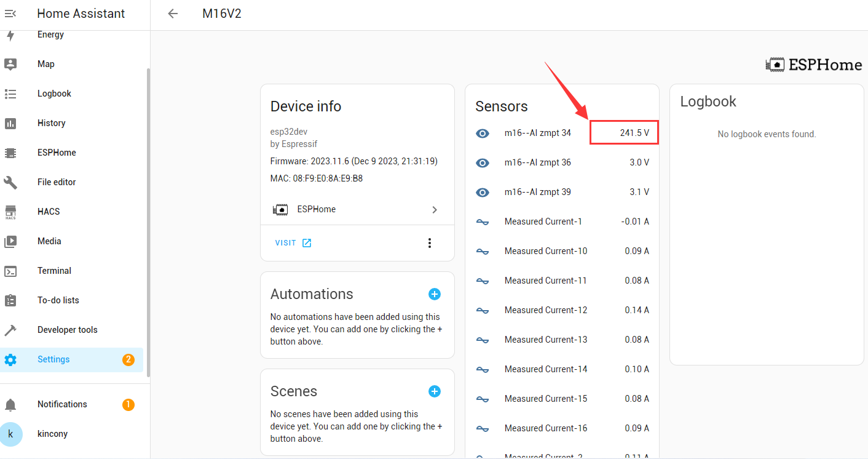The image size is (868, 459).
Task: Click the sidebar vertical scrollbar
Action: pyautogui.click(x=148, y=222)
